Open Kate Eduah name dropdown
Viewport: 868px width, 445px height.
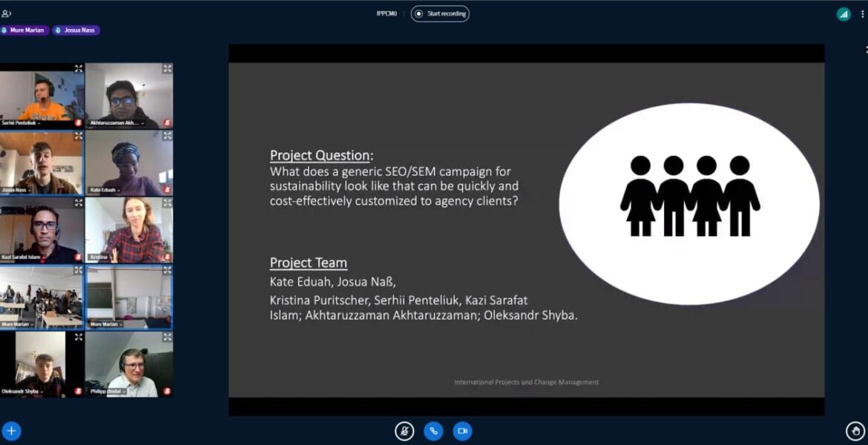click(105, 190)
